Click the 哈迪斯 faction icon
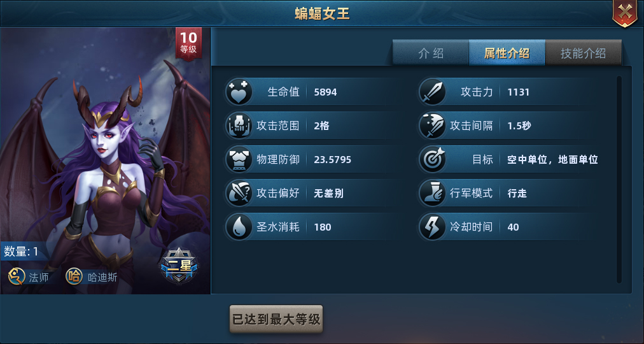The width and height of the screenshot is (644, 344). (x=74, y=276)
